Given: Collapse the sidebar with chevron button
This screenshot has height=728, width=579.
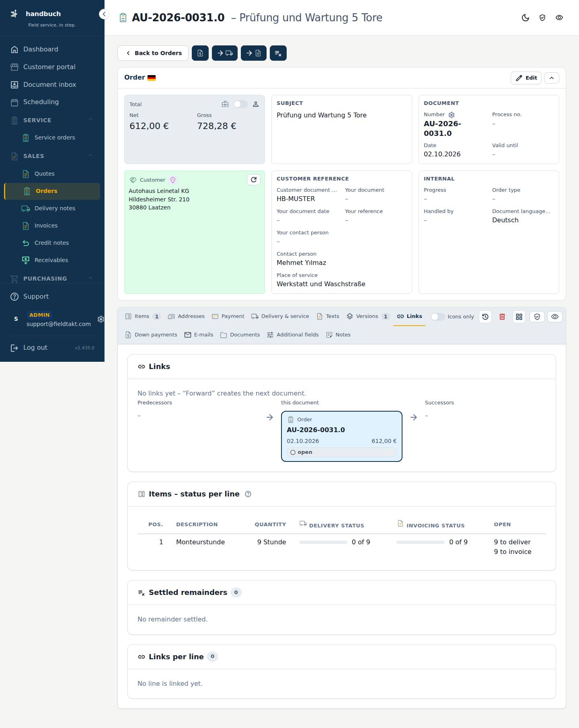Looking at the screenshot, I should [x=104, y=14].
